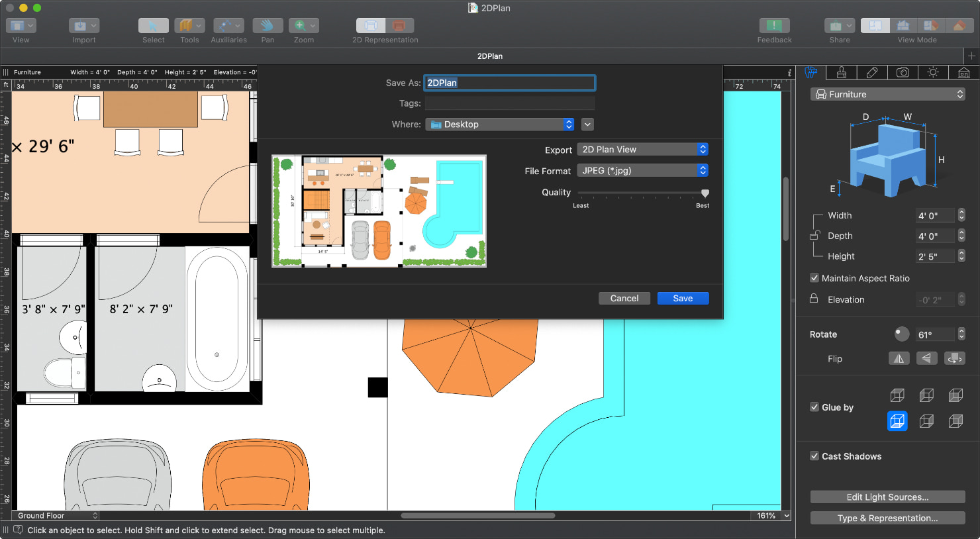Open the Materials tab in the inspector
This screenshot has width=980, height=539.
point(841,72)
